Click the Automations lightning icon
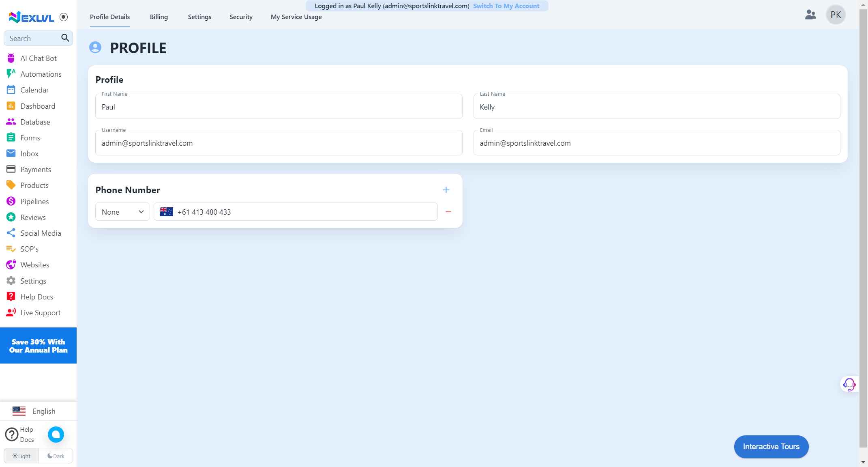This screenshot has width=868, height=467. click(x=11, y=74)
